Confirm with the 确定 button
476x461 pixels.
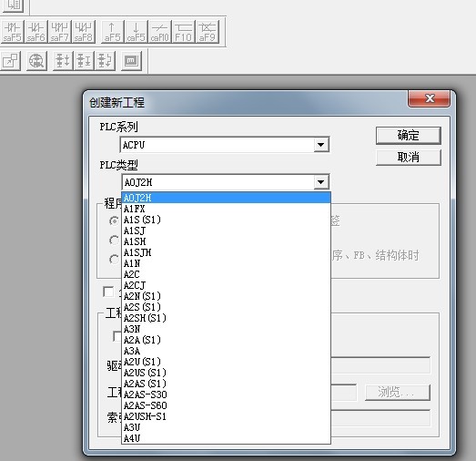tap(409, 135)
